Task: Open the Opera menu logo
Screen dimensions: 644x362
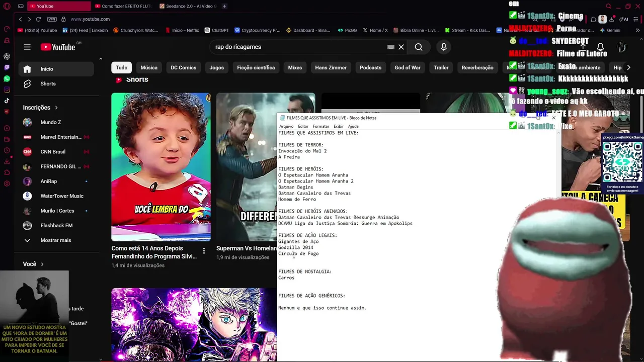Action: click(x=7, y=6)
